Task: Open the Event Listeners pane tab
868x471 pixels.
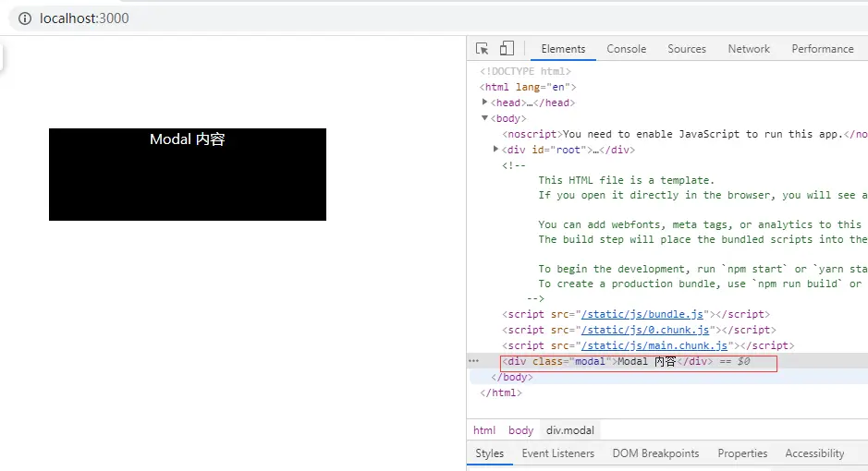Action: 558,453
